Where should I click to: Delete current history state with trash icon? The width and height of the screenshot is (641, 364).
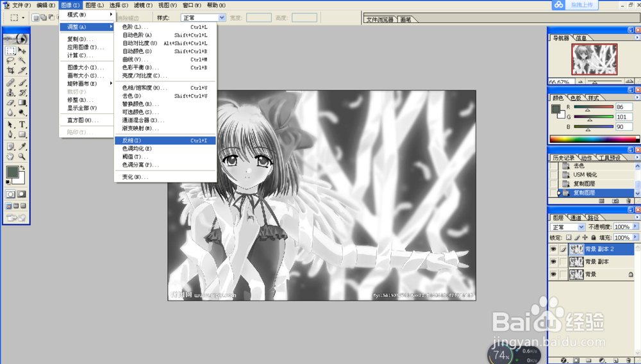coord(628,201)
